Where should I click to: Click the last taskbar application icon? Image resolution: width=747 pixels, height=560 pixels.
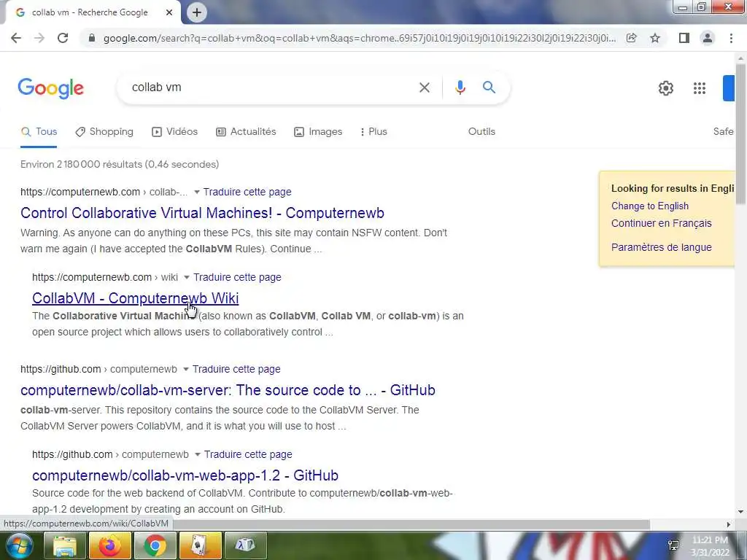(245, 545)
